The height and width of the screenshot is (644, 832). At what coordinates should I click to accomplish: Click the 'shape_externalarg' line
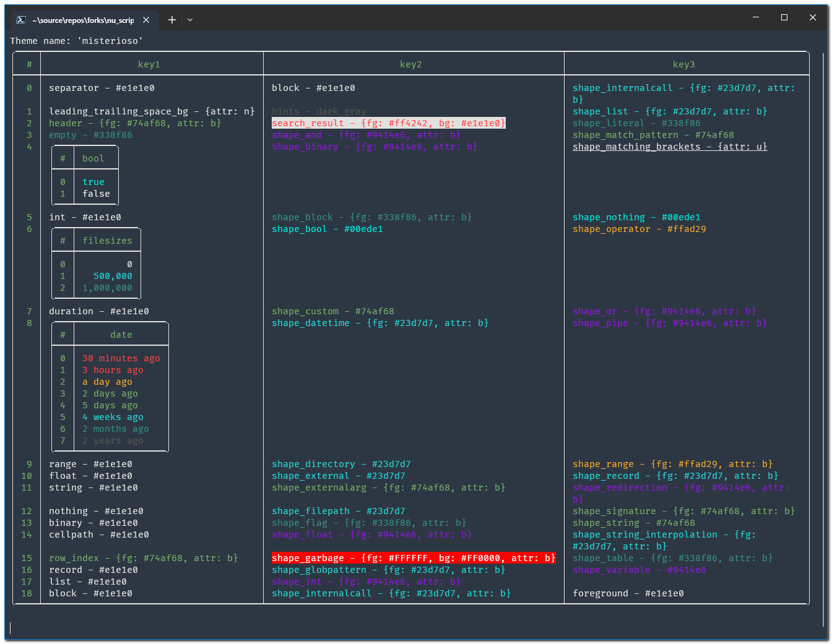point(389,487)
